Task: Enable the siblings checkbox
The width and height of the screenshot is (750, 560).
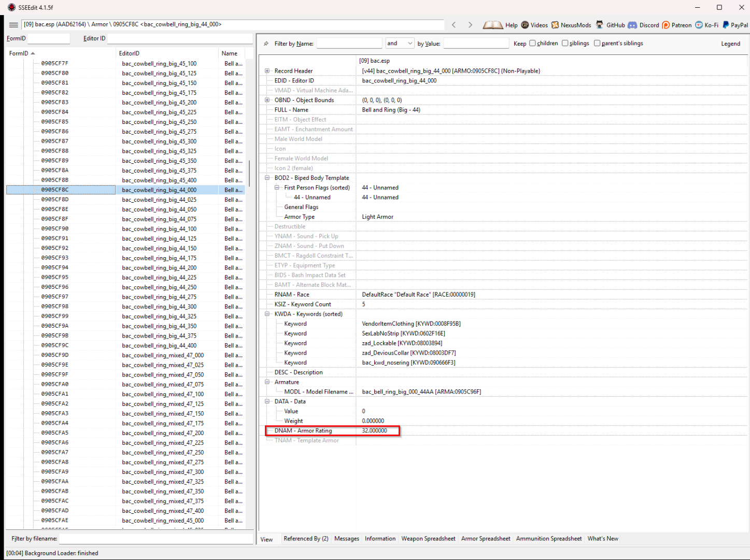Action: pyautogui.click(x=565, y=43)
